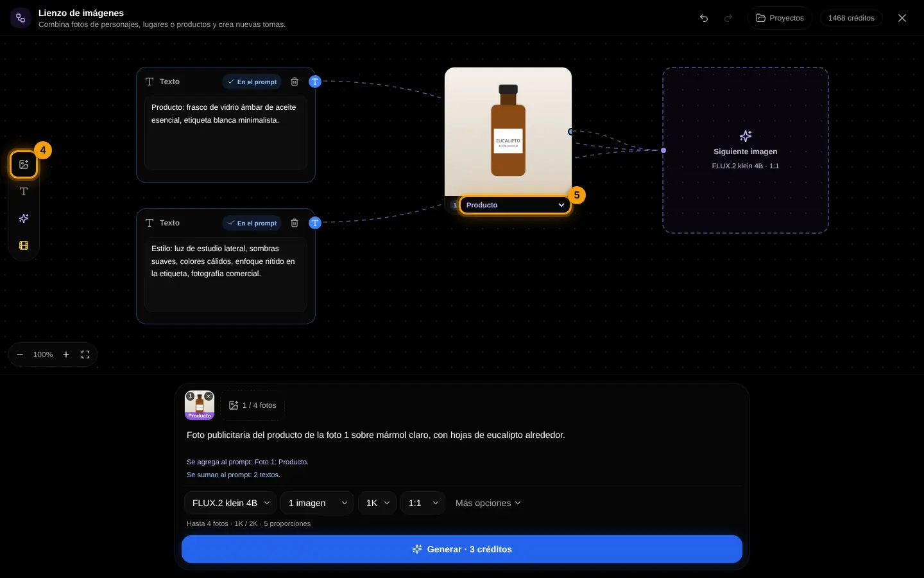The image size is (924, 578).
Task: Click the 100% zoom level
Action: [43, 355]
